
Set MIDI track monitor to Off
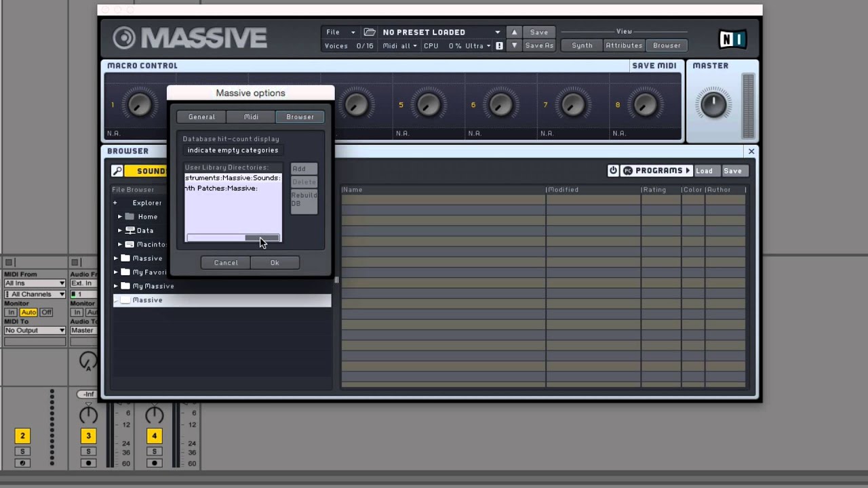coord(46,312)
